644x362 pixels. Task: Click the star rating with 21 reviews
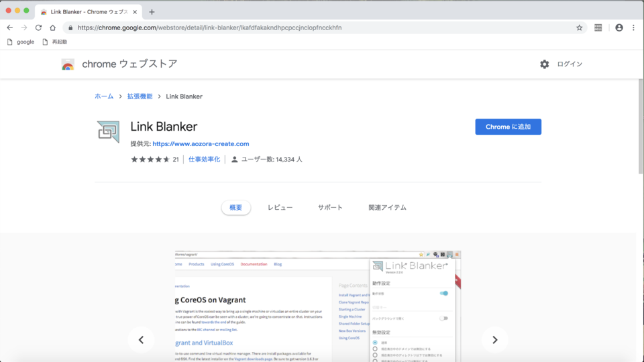pyautogui.click(x=154, y=160)
